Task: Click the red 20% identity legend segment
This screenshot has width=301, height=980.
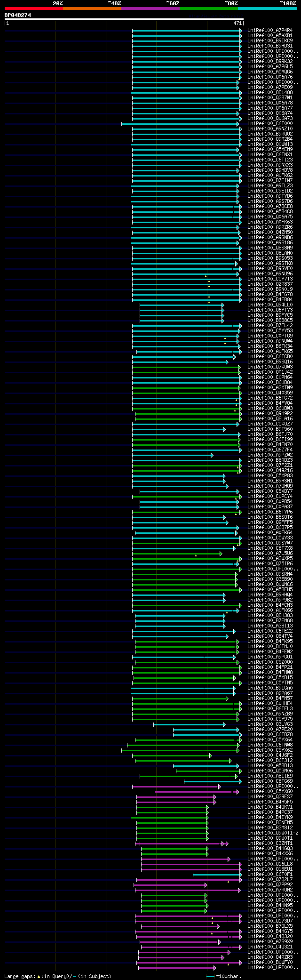Action: point(33,8)
